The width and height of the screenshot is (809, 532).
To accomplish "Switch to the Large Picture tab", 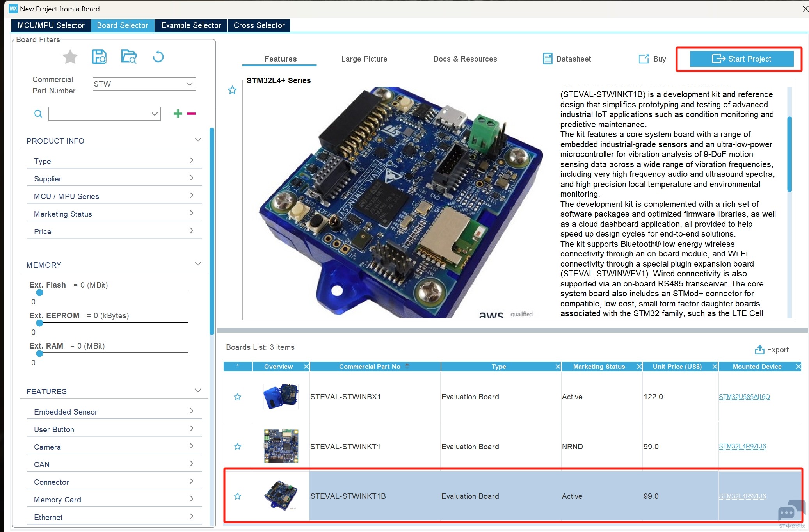I will tap(364, 59).
